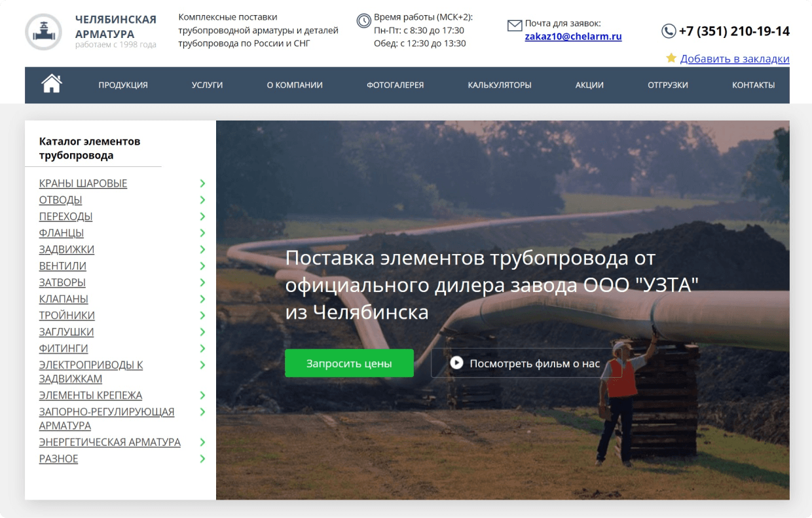Click the Каталог элементов трубопровода heading
812x518 pixels.
[90, 149]
